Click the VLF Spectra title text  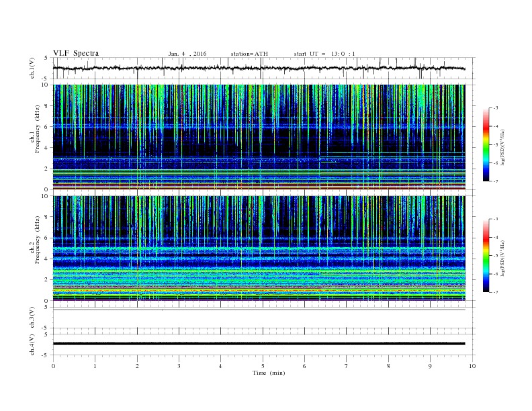pyautogui.click(x=76, y=53)
